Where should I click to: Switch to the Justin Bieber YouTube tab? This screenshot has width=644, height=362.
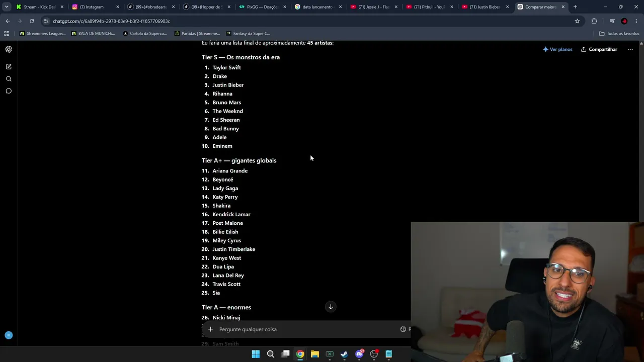click(x=485, y=7)
